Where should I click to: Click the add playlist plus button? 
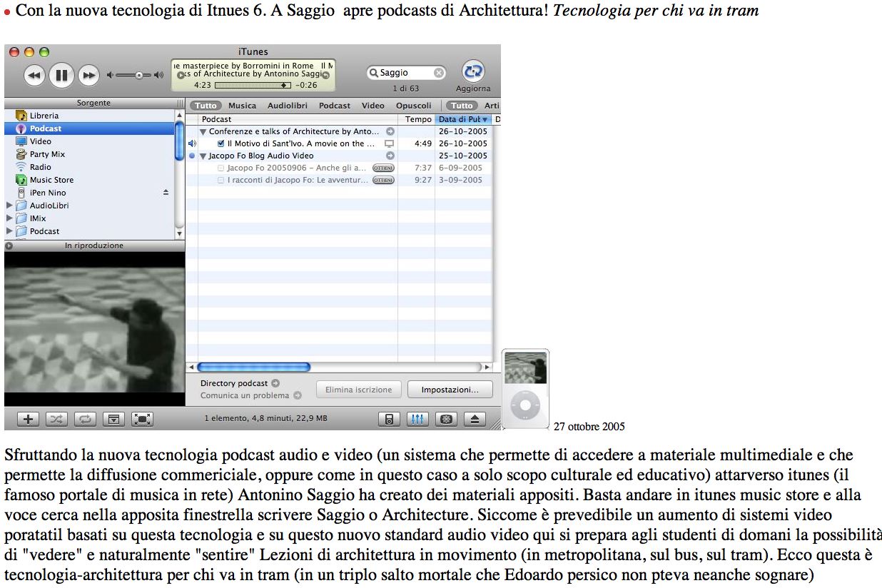(x=28, y=419)
